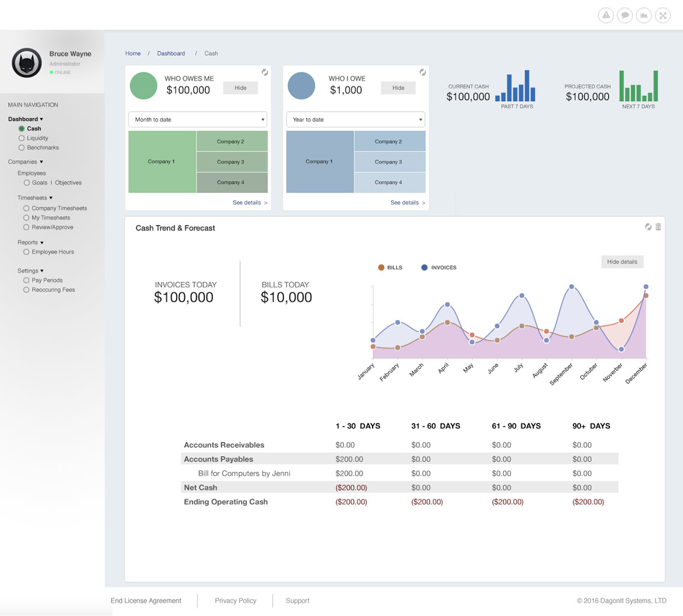The height and width of the screenshot is (616, 683).
Task: Click the Hide details button
Action: click(x=622, y=262)
